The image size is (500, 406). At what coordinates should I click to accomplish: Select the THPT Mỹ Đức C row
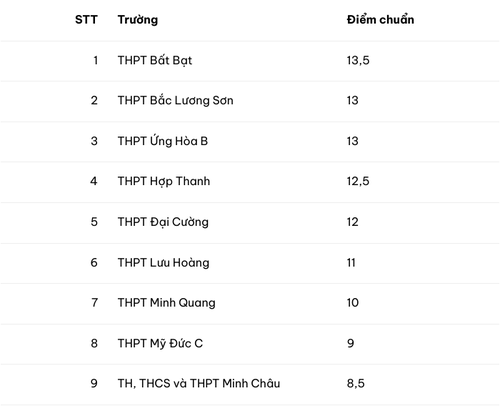[x=250, y=344]
